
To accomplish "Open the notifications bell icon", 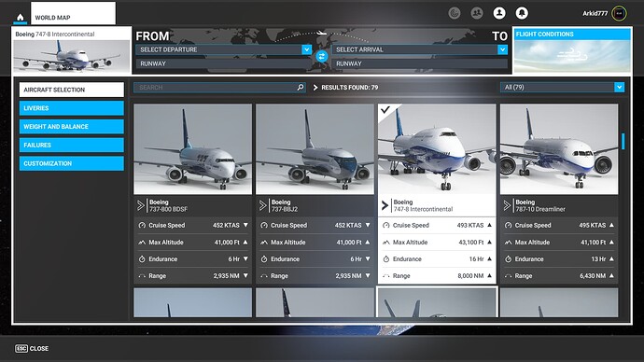I will (x=522, y=13).
